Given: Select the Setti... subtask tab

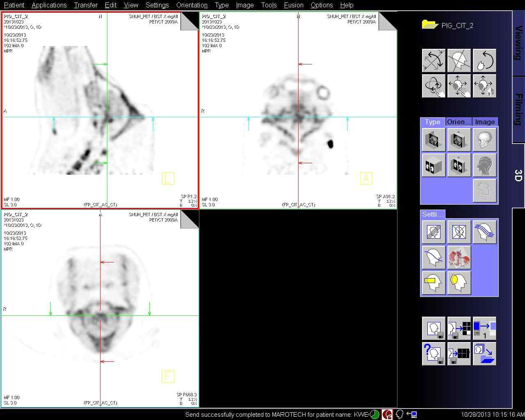Looking at the screenshot, I should click(x=433, y=214).
